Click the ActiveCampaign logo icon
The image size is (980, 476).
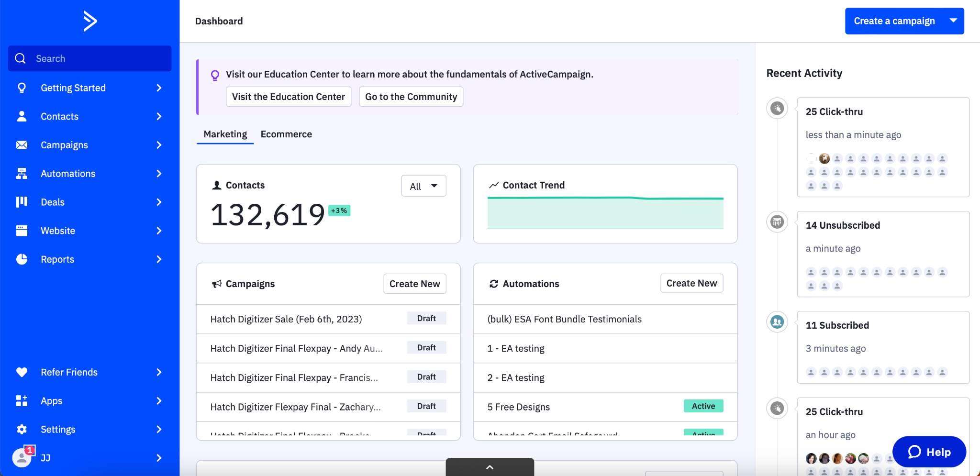90,21
